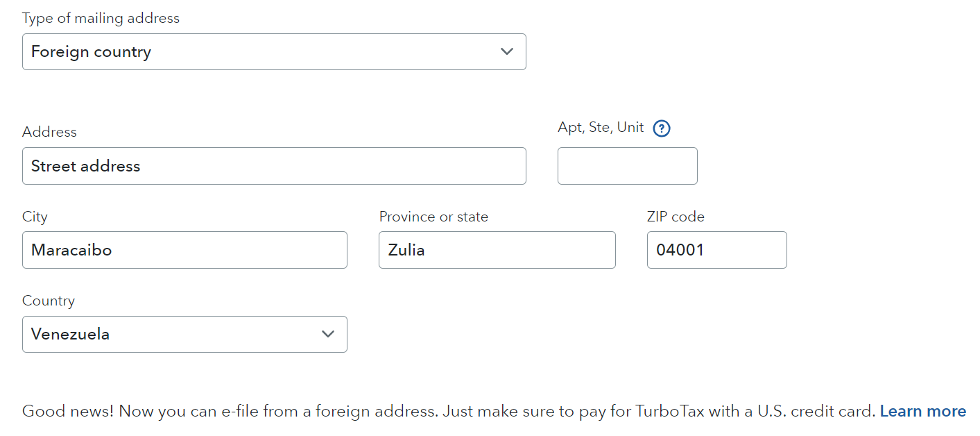The height and width of the screenshot is (436, 980).
Task: Select the Maracaibo city field
Action: click(184, 250)
